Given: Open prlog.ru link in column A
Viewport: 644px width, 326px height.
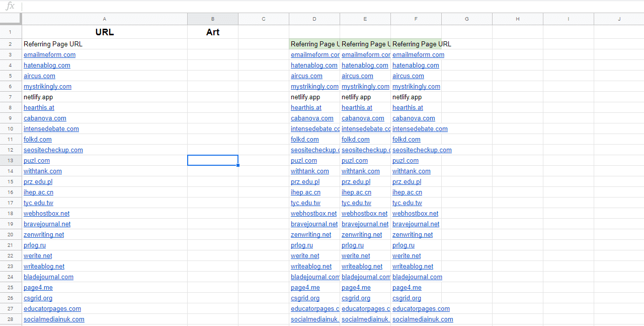Looking at the screenshot, I should coord(35,245).
